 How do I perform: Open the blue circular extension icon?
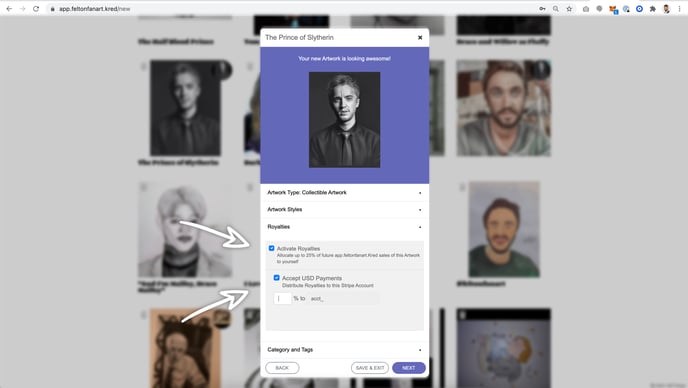pos(639,9)
